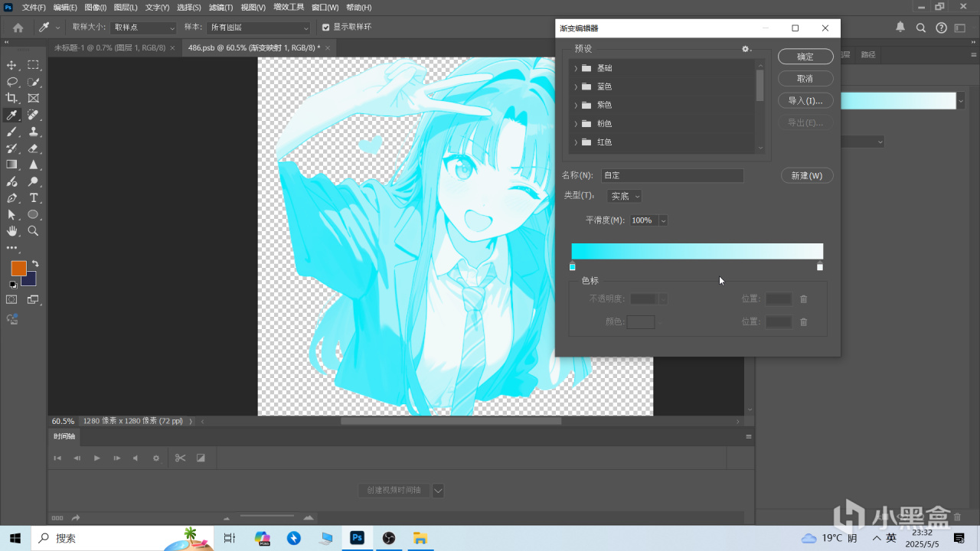
Task: Open the 样本 sample layers dropdown
Action: click(259, 28)
